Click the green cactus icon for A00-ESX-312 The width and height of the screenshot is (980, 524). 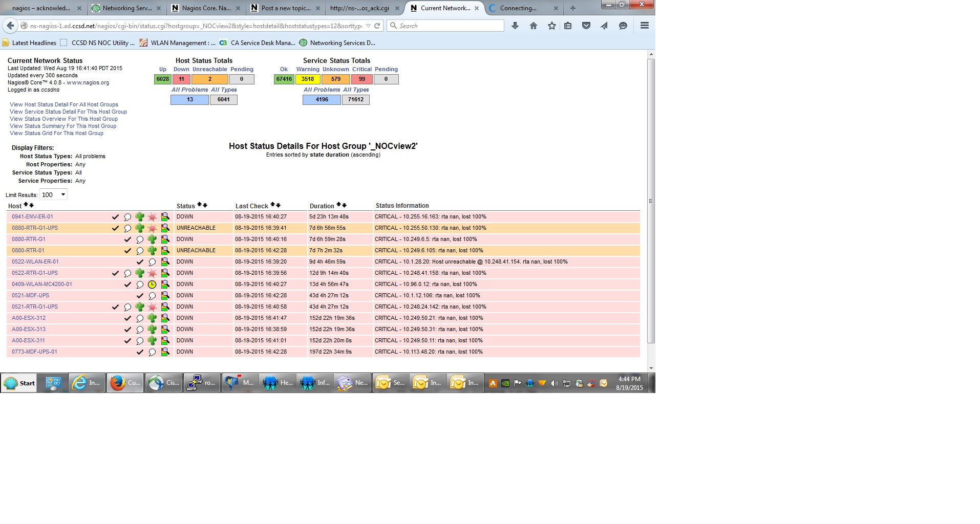152,318
